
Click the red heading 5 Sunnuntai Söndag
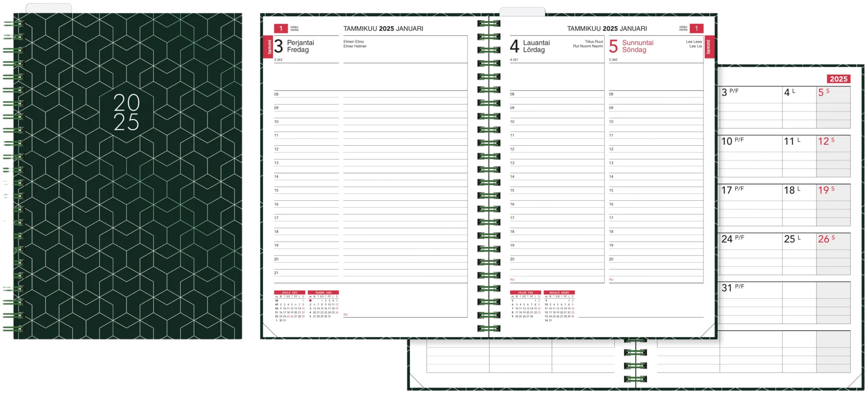click(x=631, y=46)
